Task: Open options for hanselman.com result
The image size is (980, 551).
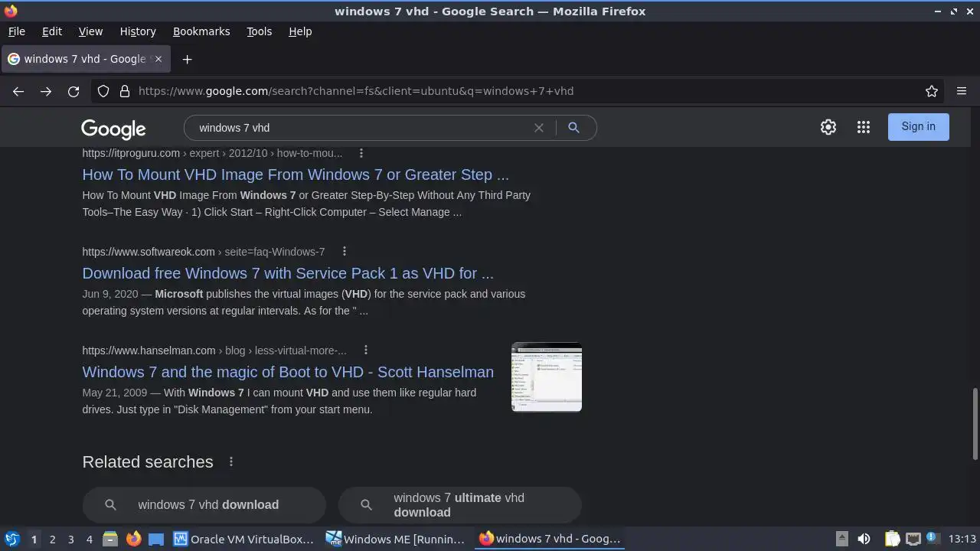Action: tap(365, 350)
